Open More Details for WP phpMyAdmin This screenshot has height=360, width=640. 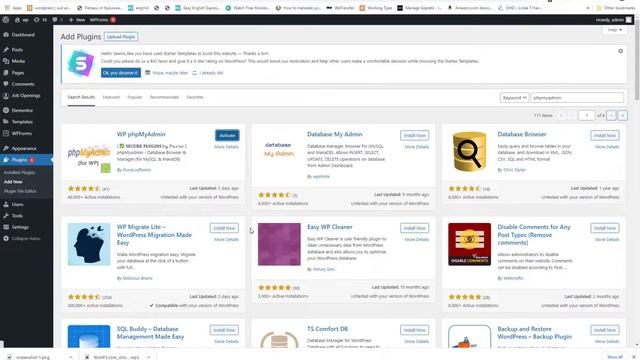click(x=226, y=147)
